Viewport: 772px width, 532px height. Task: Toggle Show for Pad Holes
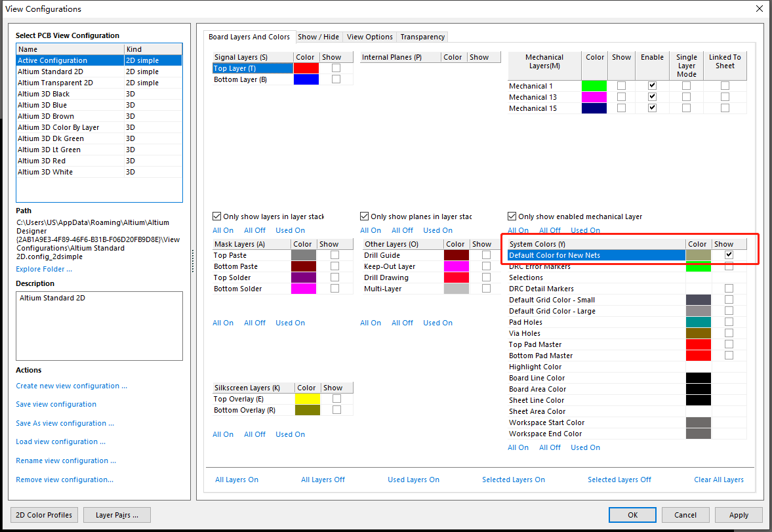click(x=729, y=321)
